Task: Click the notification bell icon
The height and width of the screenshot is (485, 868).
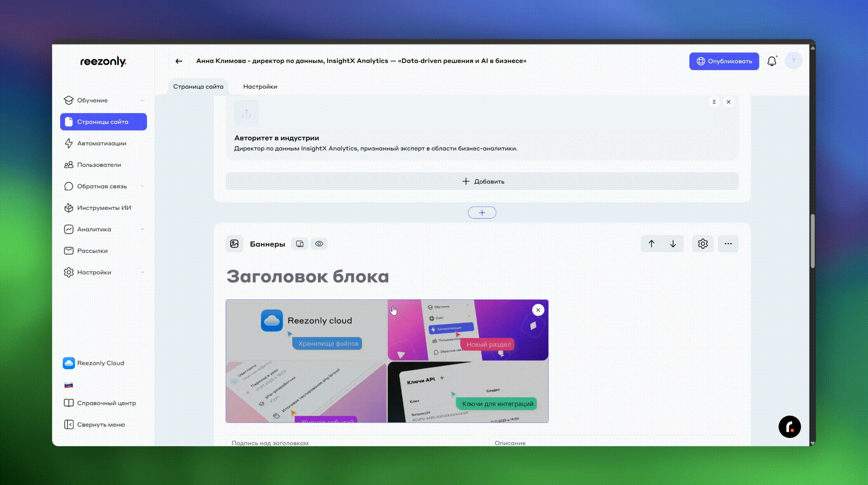Action: click(x=772, y=61)
